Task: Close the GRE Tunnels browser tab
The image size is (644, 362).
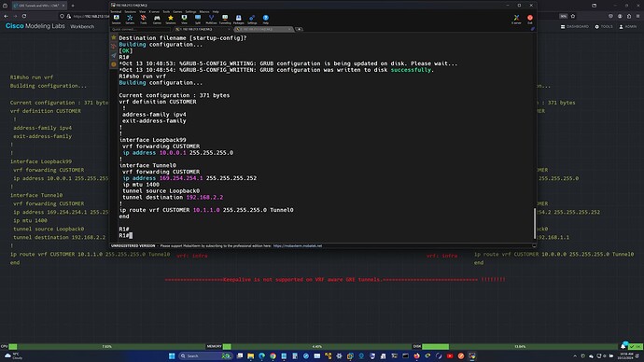Action: (63, 6)
